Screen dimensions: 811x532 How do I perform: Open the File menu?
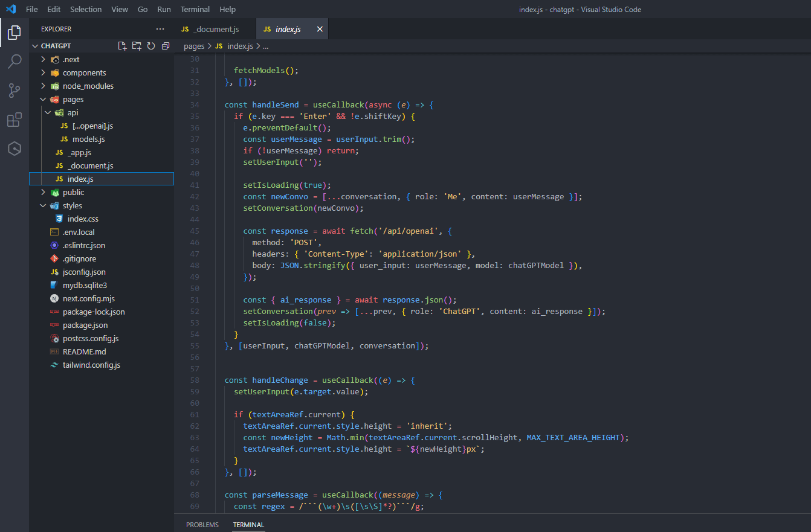click(32, 9)
